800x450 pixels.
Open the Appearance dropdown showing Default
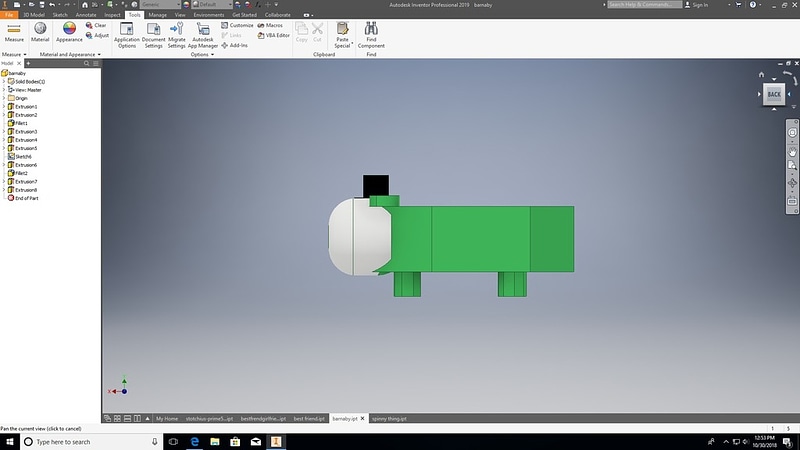coord(212,5)
